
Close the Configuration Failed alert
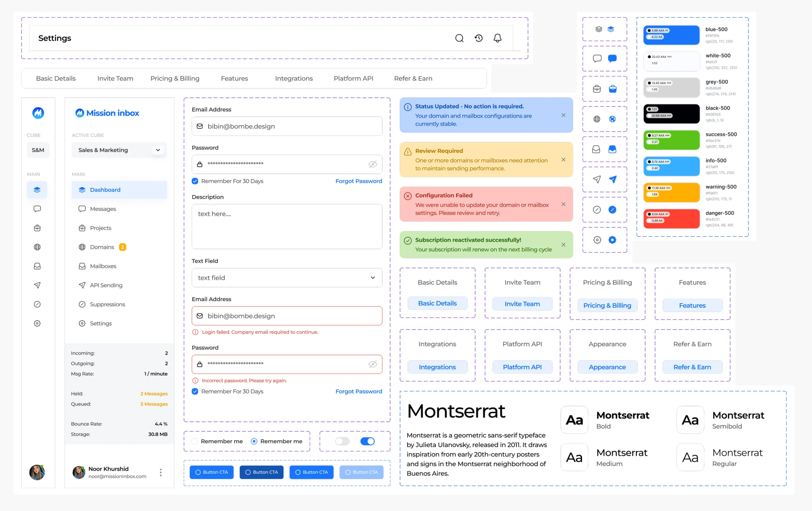click(x=563, y=204)
